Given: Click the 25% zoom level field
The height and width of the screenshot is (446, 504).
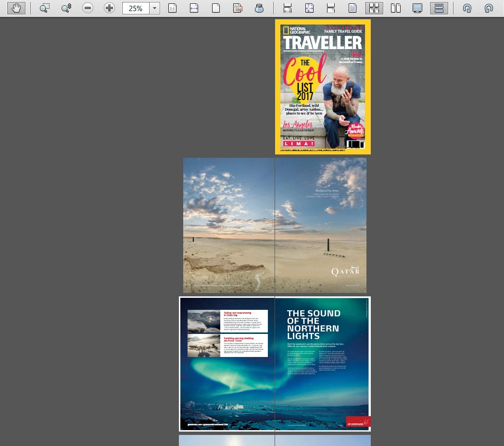Looking at the screenshot, I should (136, 8).
